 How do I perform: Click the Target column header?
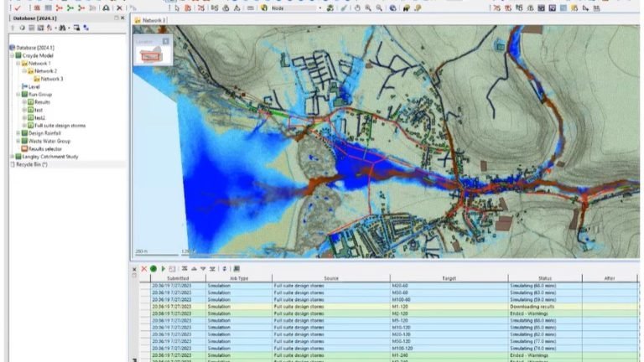click(449, 278)
